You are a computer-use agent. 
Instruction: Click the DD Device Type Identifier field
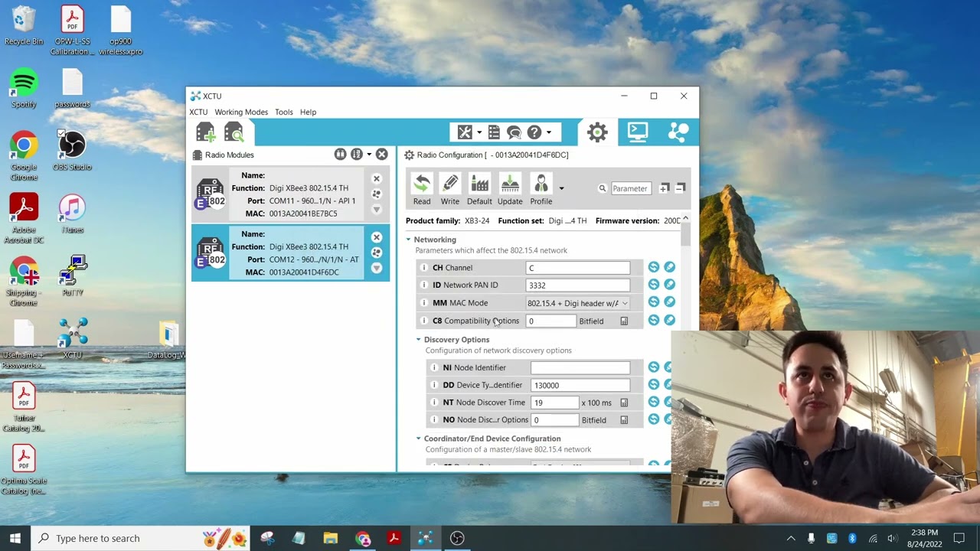[x=580, y=386]
